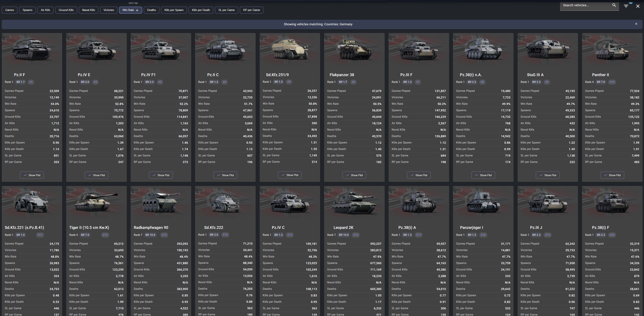Show plot for Pz.IV F1
This screenshot has width=644, height=316.
click(161, 175)
